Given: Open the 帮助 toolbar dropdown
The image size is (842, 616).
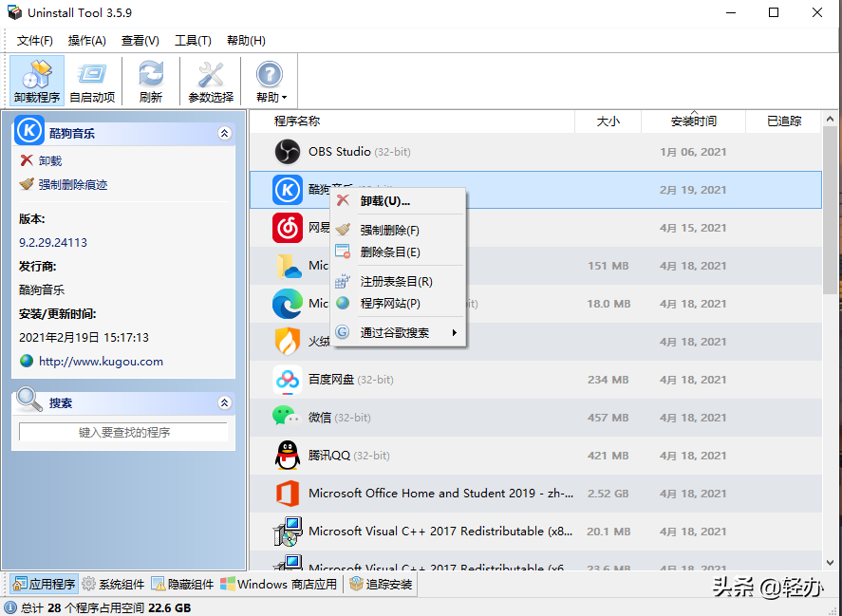Looking at the screenshot, I should click(x=271, y=81).
